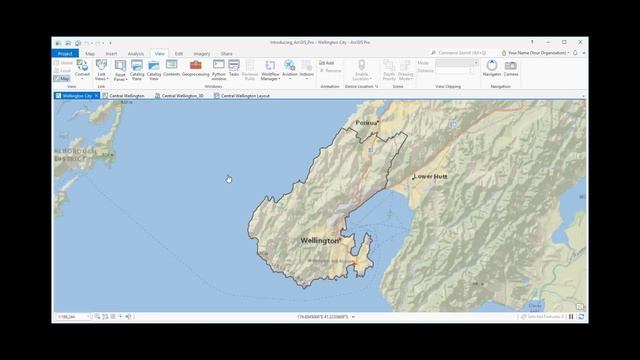Refresh the map view

(x=581, y=316)
